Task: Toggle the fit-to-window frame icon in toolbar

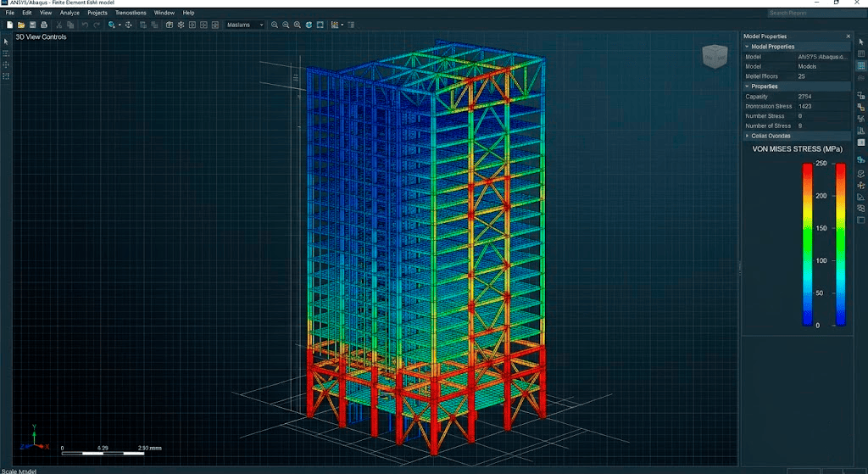Action: coord(320,25)
